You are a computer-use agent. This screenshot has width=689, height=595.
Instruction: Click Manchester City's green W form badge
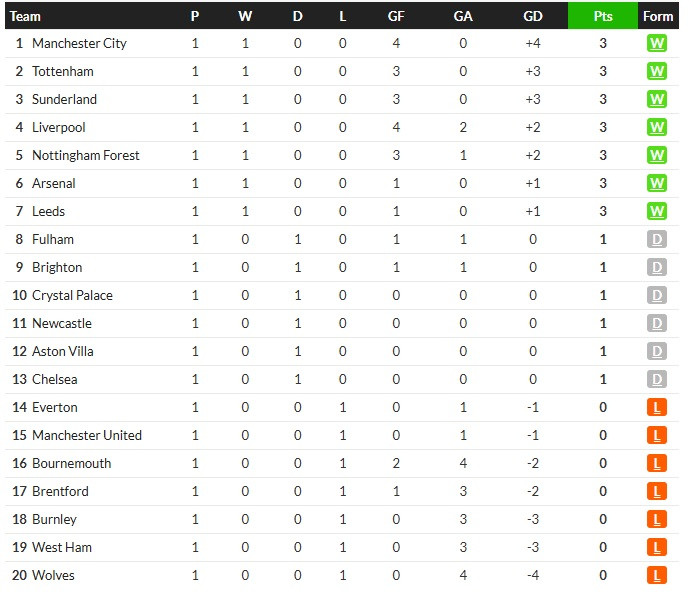click(x=656, y=44)
